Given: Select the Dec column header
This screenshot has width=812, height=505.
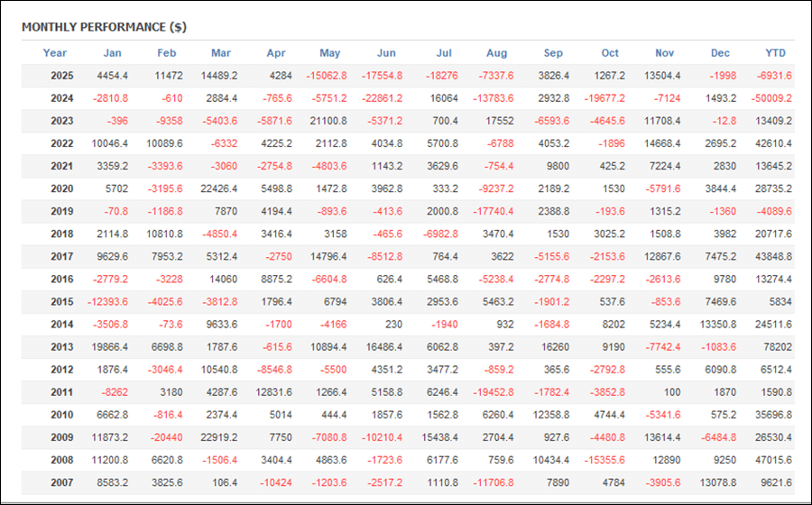Looking at the screenshot, I should pyautogui.click(x=721, y=53).
